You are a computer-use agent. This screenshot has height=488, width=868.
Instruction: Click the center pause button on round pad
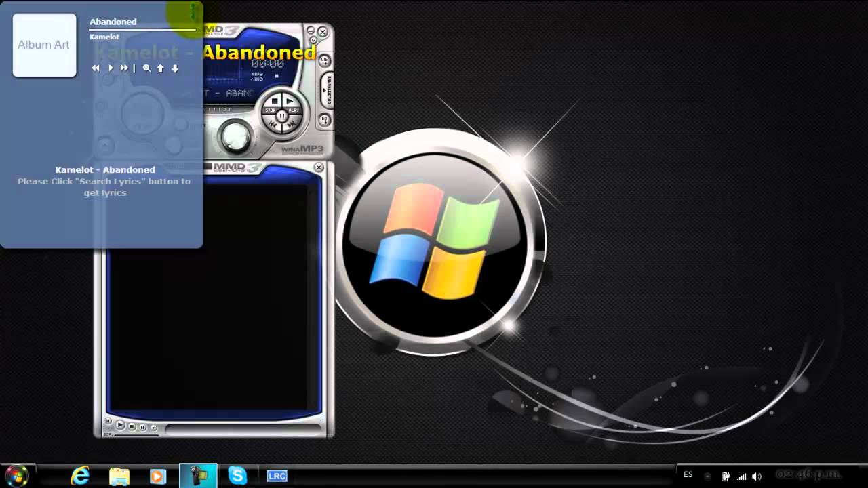tap(282, 116)
